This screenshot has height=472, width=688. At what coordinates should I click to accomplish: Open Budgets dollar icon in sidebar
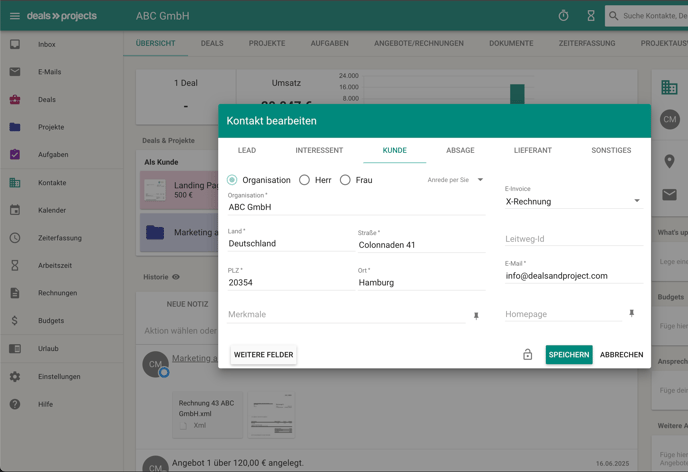point(15,321)
